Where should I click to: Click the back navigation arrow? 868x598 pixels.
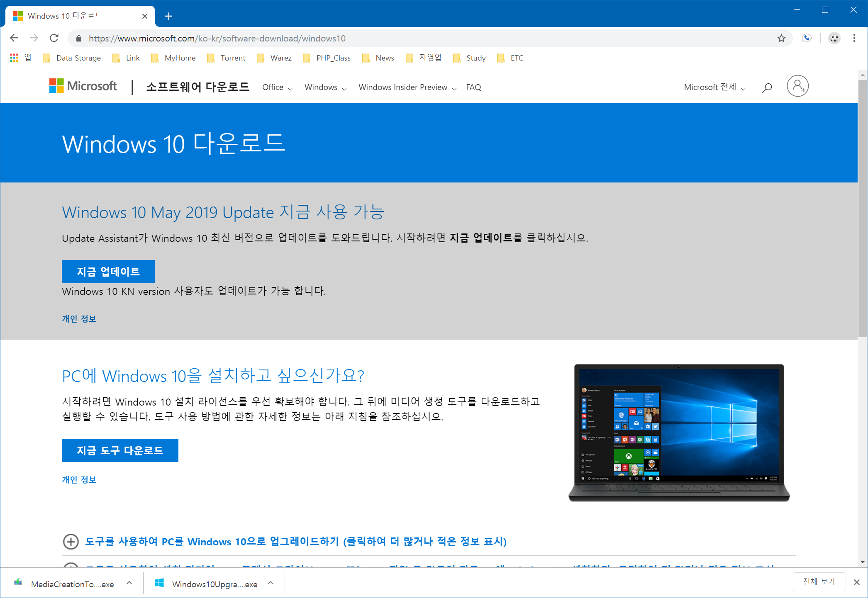(14, 38)
